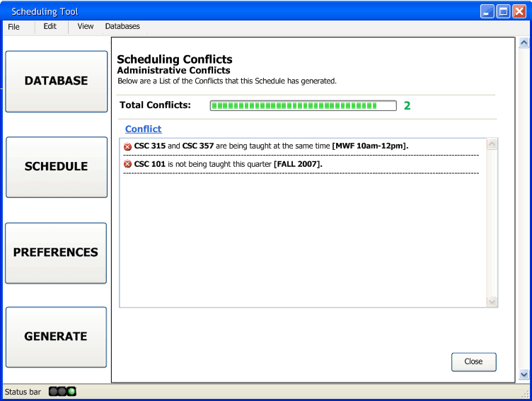The image size is (532, 401).
Task: Close the Scheduling Tool window
Action: click(519, 11)
